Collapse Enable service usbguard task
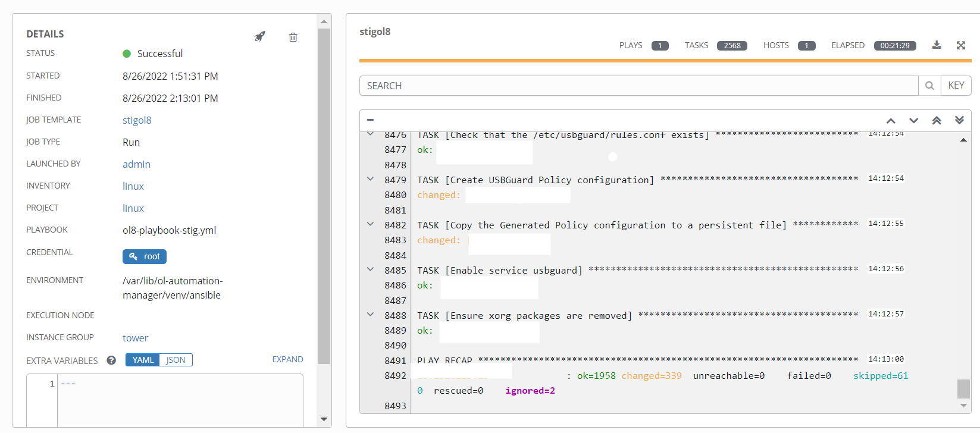 point(371,269)
